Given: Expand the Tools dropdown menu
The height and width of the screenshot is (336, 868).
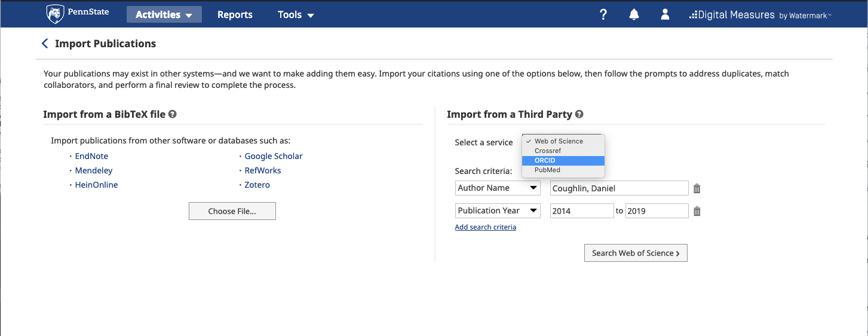Looking at the screenshot, I should coord(296,15).
